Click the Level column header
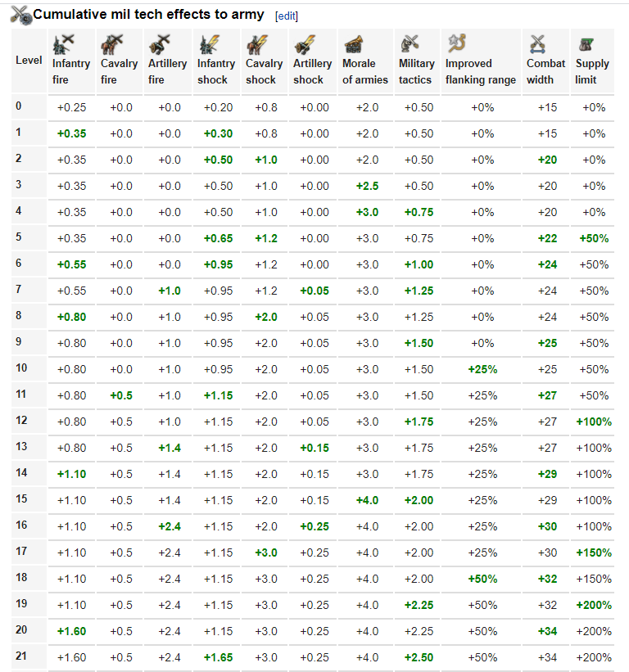629x672 pixels. (x=29, y=61)
